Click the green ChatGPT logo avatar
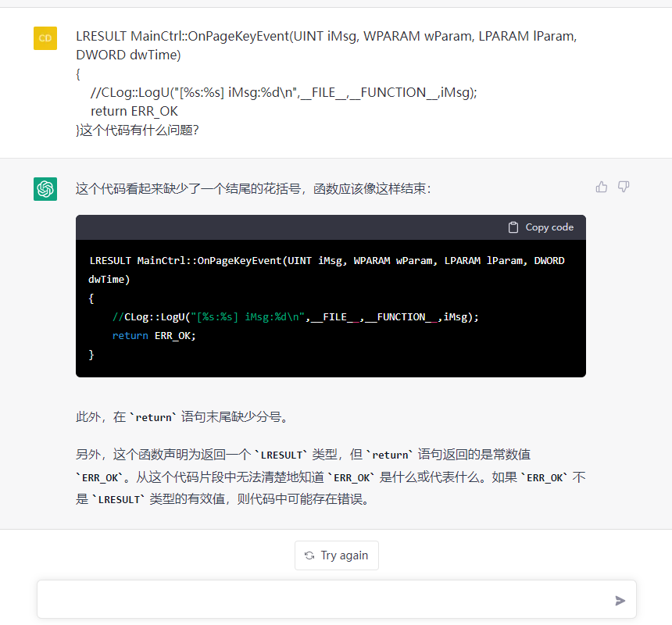 coord(45,188)
